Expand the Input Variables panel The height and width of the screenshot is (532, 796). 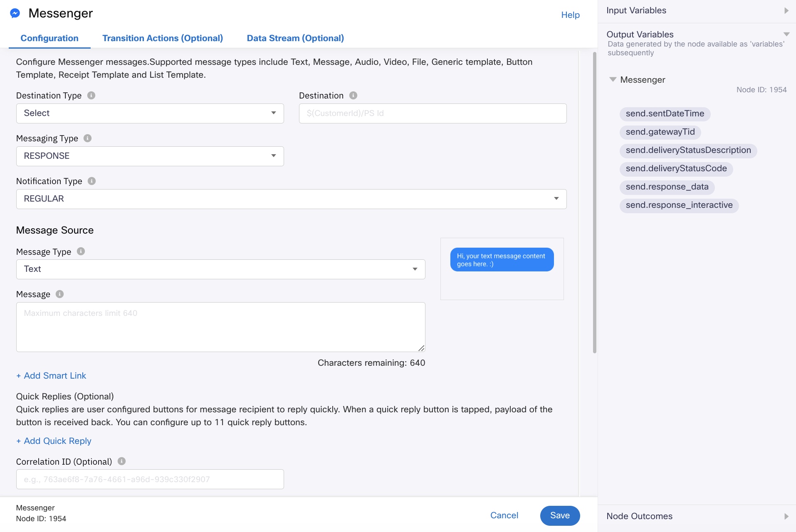pos(786,11)
